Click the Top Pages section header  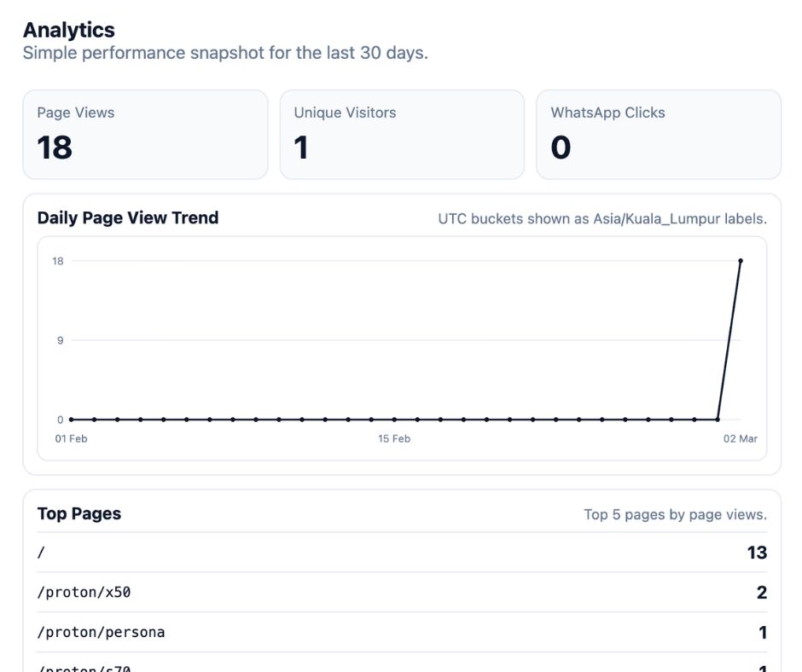coord(79,513)
